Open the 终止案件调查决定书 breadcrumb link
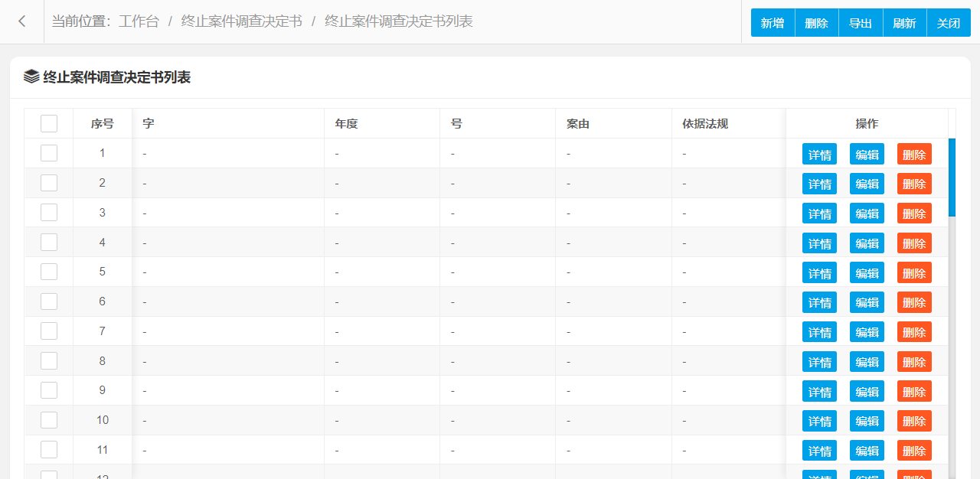This screenshot has width=980, height=479. pyautogui.click(x=242, y=21)
